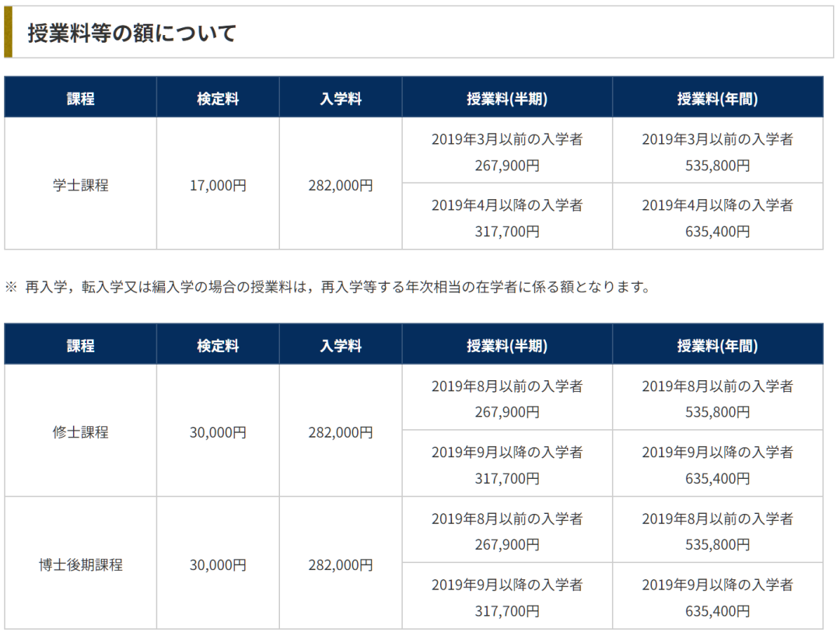The width and height of the screenshot is (840, 636).
Task: Click the 2019年4月以降の入学者 635,400円 cell
Action: (717, 217)
